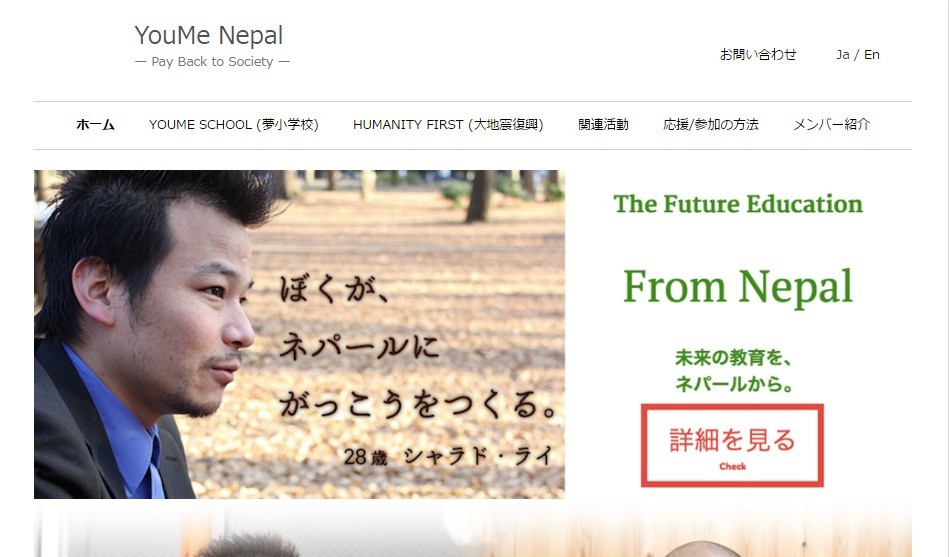Click the second banner image at bottom
The height and width of the screenshot is (557, 949).
pos(473,530)
